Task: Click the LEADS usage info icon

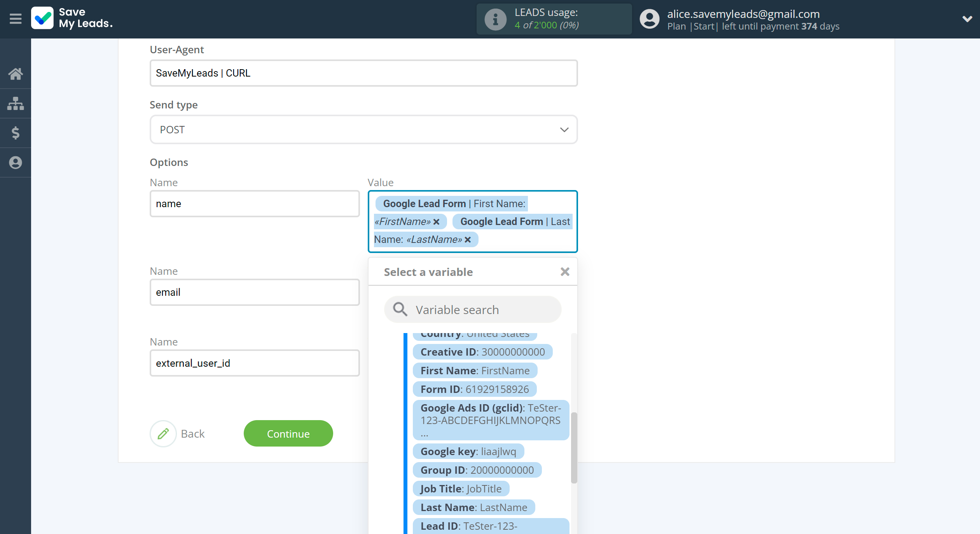Action: (x=495, y=19)
